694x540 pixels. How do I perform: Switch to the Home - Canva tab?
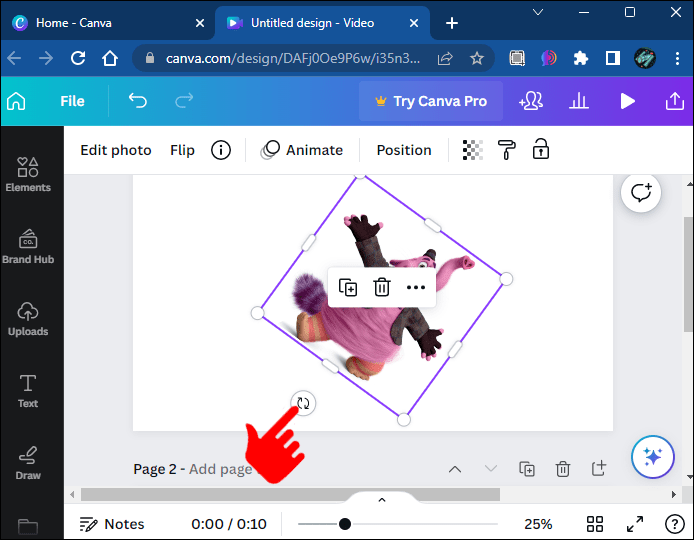(73, 23)
